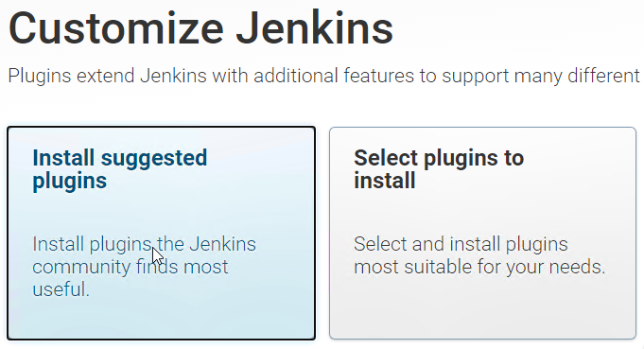Click empty area at bottom of the gray card
Image resolution: width=644 pixels, height=349 pixels.
coord(482,312)
